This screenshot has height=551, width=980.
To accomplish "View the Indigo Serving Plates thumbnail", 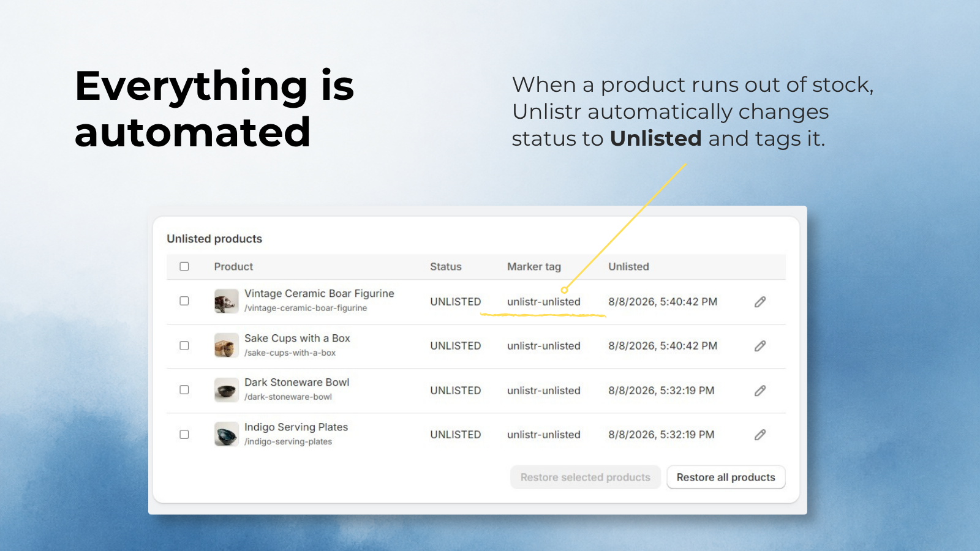I will (227, 434).
